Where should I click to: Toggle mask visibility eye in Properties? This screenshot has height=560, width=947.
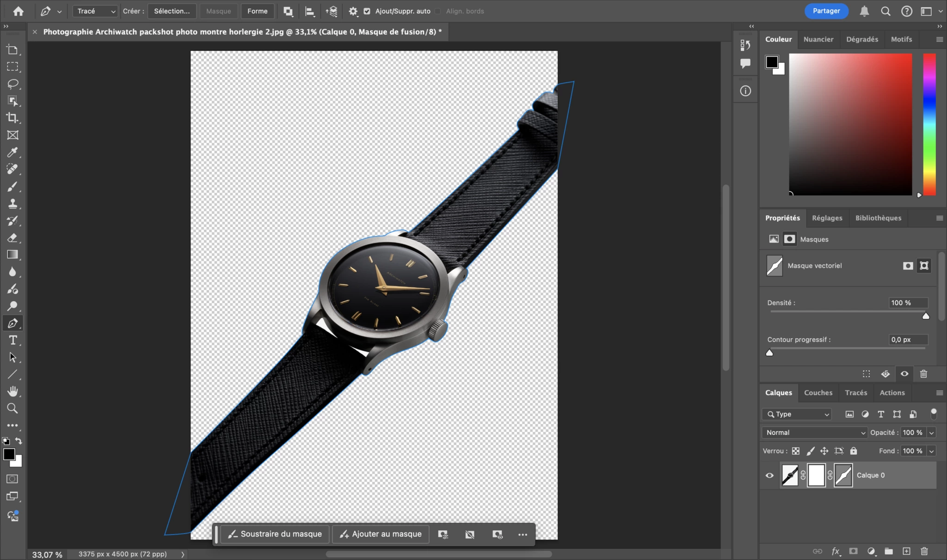point(904,374)
